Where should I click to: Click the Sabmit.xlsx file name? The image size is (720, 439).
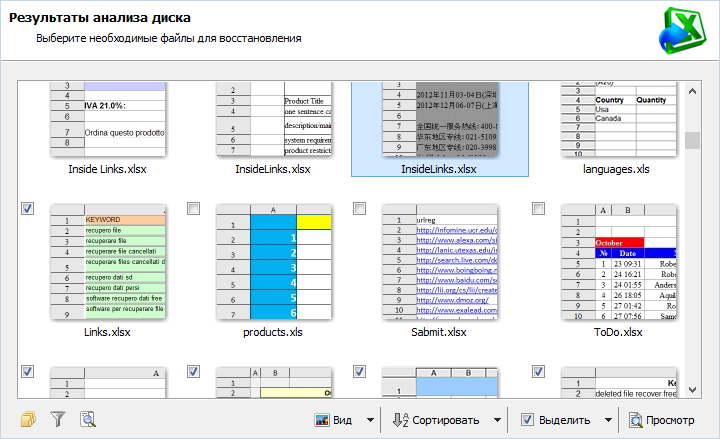point(439,332)
